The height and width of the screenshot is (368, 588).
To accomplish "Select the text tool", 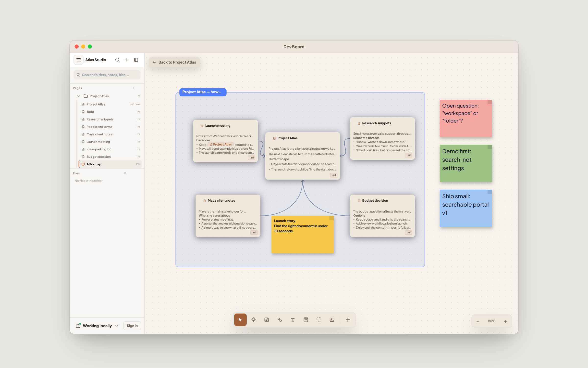I will point(293,320).
